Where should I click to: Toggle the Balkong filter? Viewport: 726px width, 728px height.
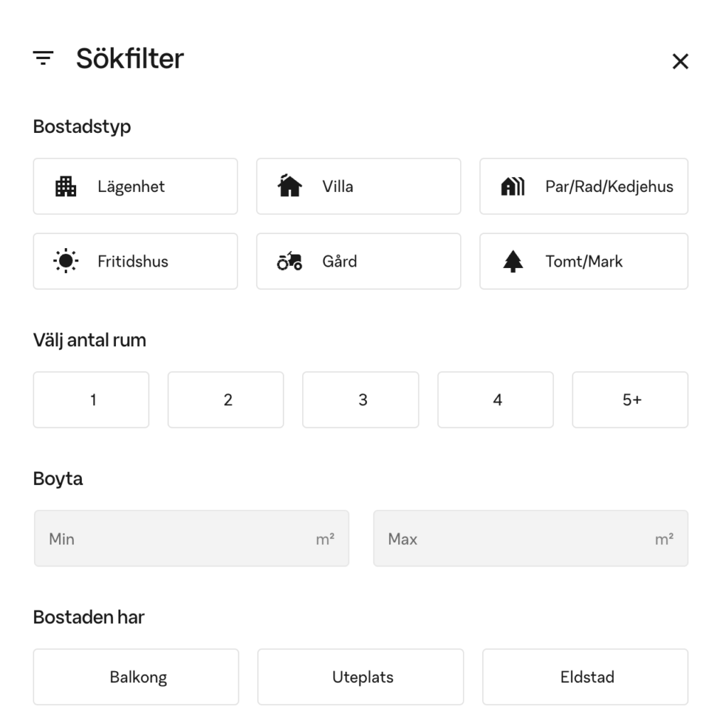click(x=136, y=677)
